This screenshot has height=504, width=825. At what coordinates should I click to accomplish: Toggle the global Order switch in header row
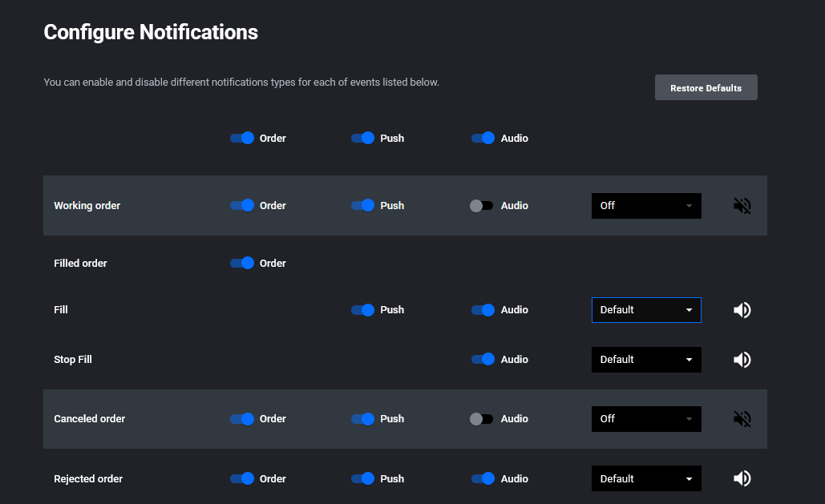point(242,138)
